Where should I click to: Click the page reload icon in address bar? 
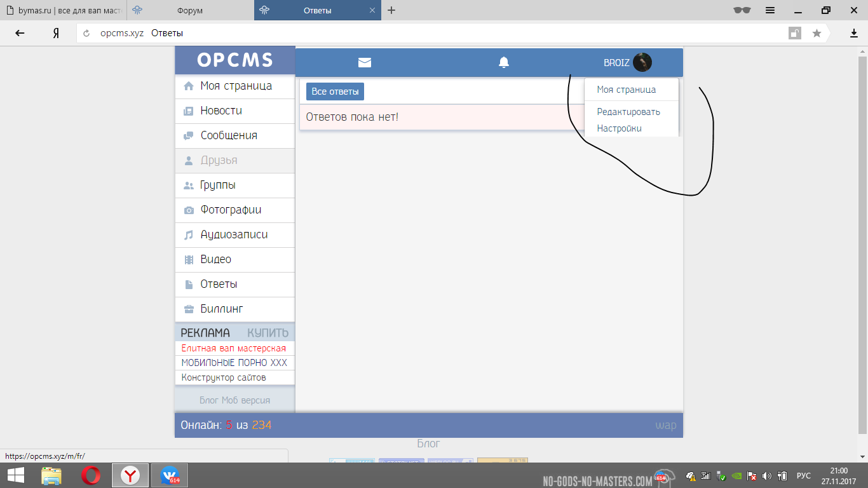(x=87, y=33)
